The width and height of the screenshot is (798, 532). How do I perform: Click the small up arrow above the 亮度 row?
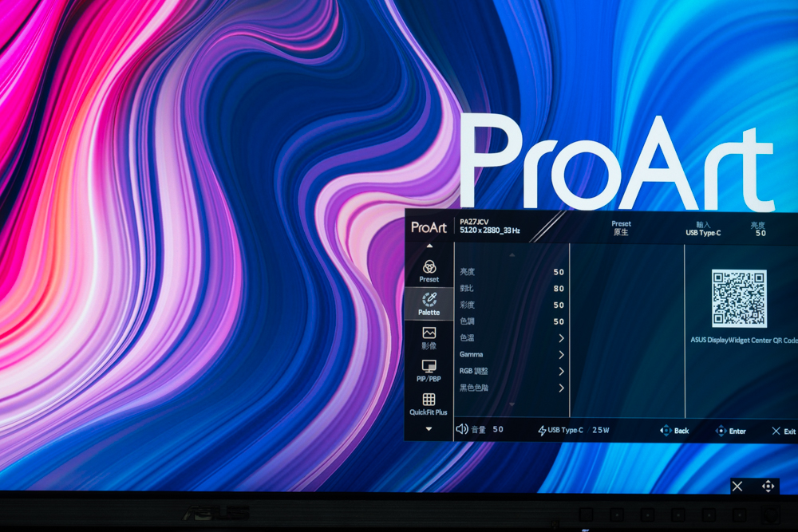[x=512, y=255]
